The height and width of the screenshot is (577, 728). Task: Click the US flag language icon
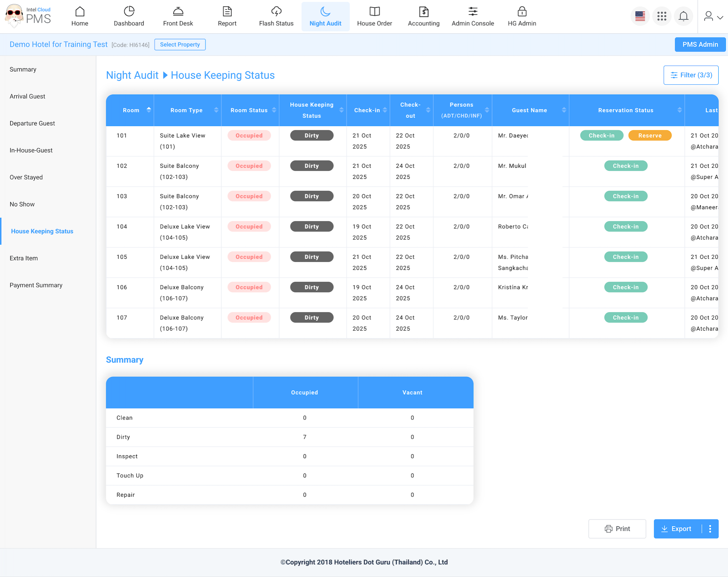coord(640,16)
